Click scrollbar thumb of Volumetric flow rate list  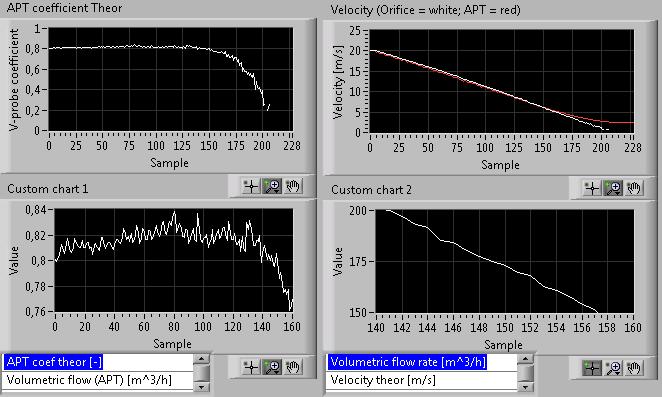point(525,373)
